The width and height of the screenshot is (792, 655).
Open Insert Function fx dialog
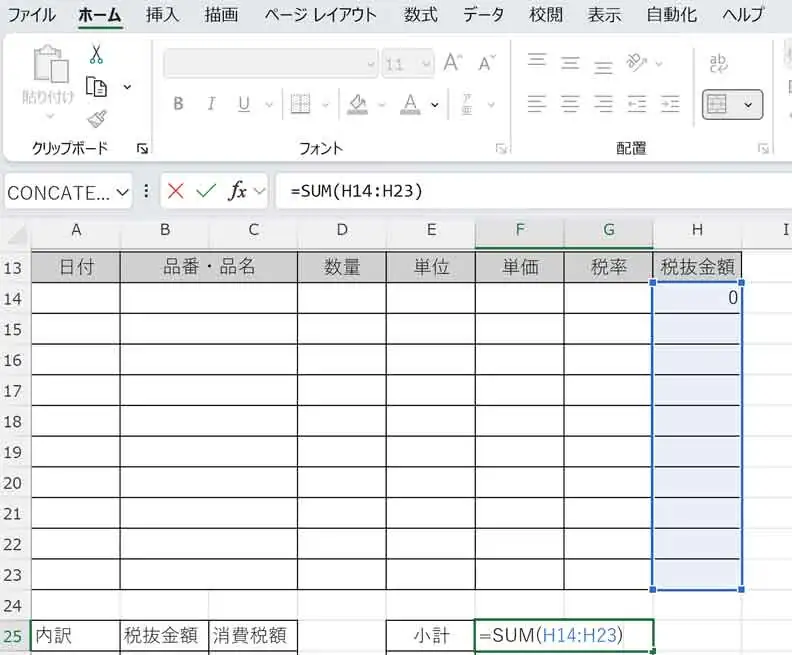click(x=237, y=191)
